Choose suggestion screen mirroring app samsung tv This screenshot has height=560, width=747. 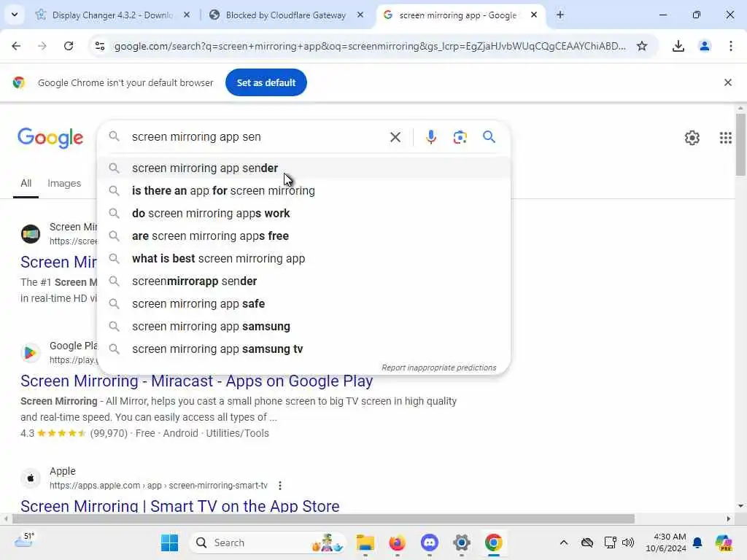pos(304,349)
